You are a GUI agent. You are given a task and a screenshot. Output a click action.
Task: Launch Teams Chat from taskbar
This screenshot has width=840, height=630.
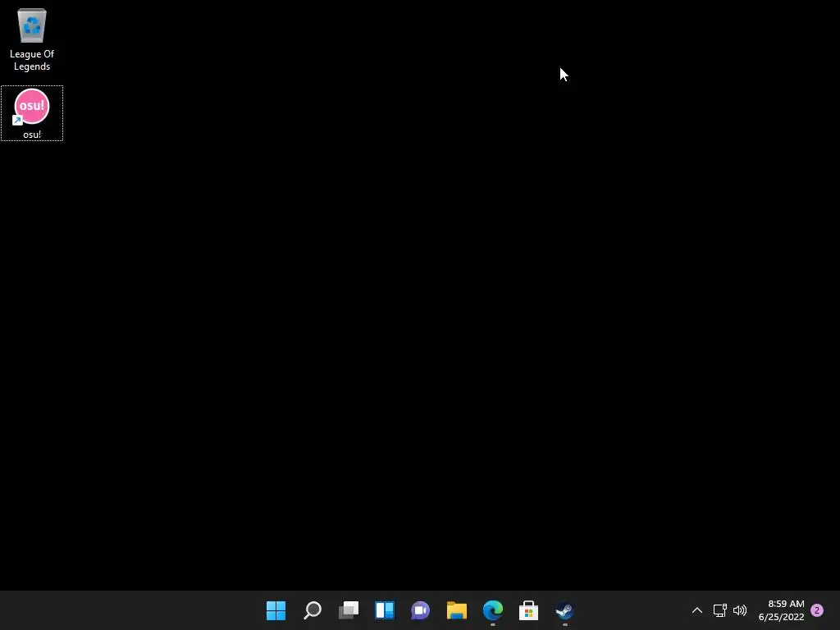421,610
